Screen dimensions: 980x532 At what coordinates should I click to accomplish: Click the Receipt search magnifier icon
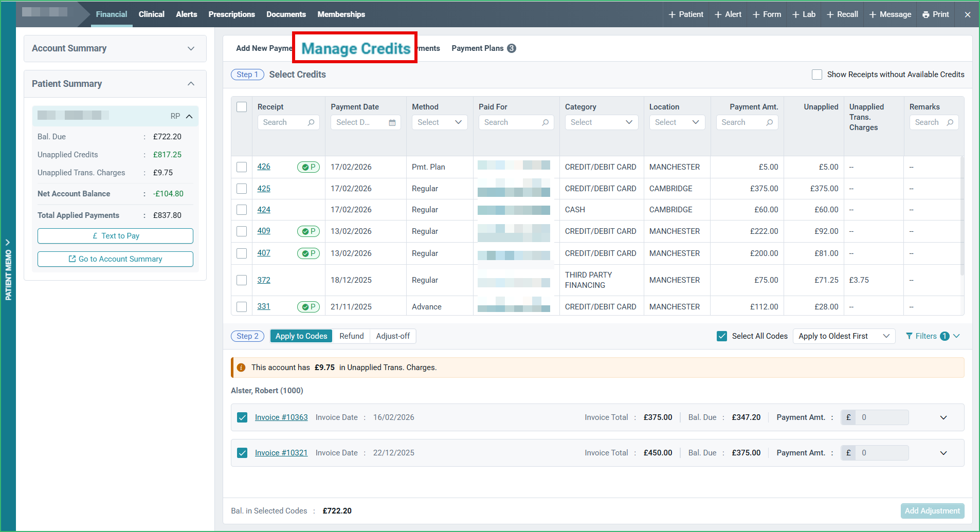pos(311,122)
